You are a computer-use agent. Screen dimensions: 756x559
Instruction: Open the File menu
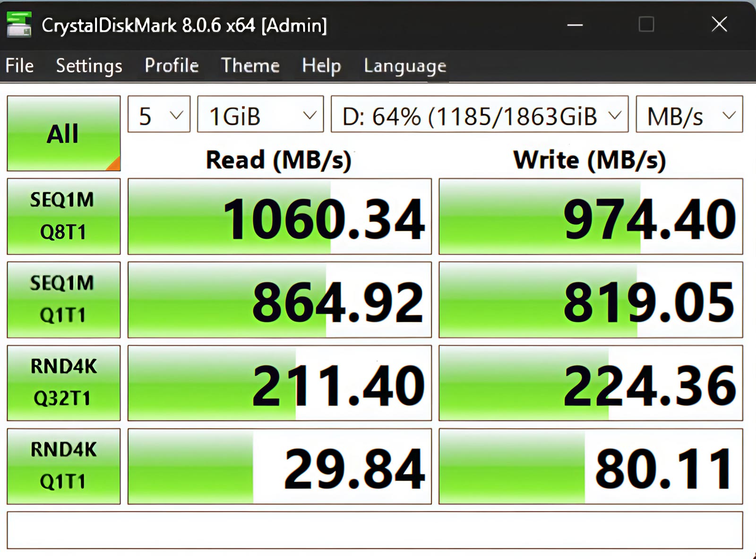click(x=19, y=66)
